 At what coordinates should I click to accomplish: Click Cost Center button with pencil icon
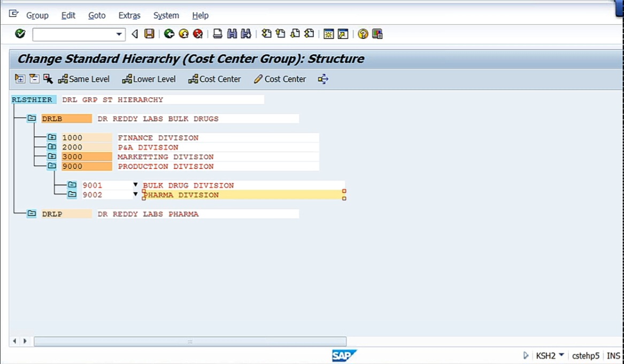(280, 79)
